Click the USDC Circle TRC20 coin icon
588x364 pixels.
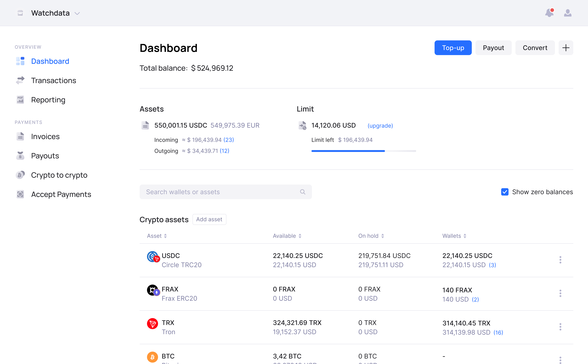153,257
